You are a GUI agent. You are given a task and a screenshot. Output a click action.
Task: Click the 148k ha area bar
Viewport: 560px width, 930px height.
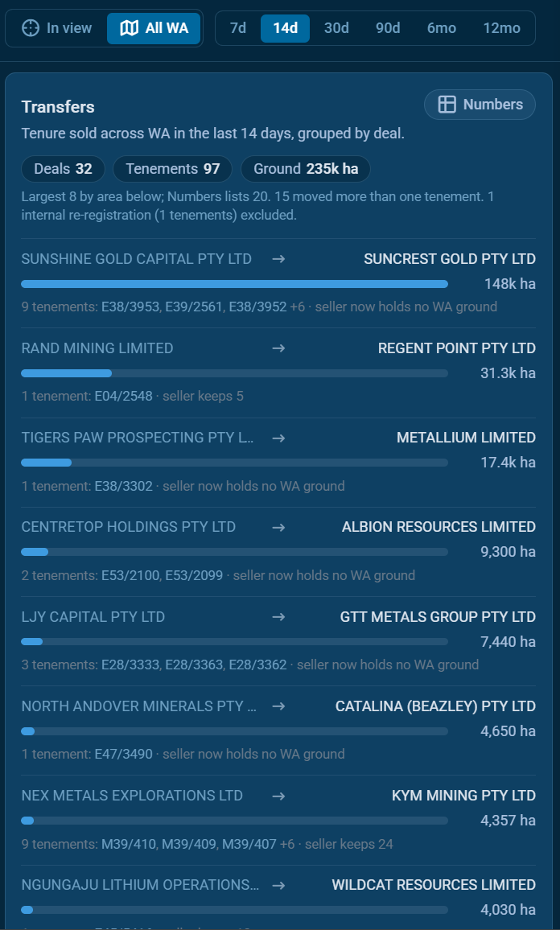pyautogui.click(x=234, y=284)
